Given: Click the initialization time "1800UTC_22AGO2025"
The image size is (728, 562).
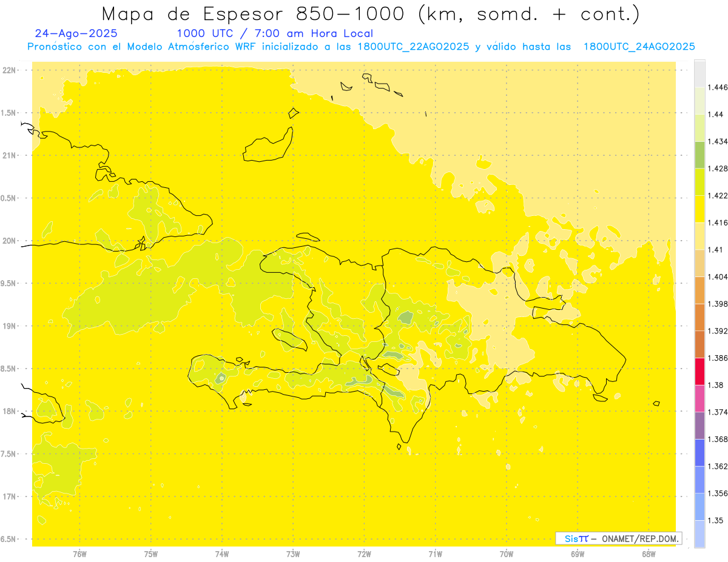Looking at the screenshot, I should [x=413, y=47].
